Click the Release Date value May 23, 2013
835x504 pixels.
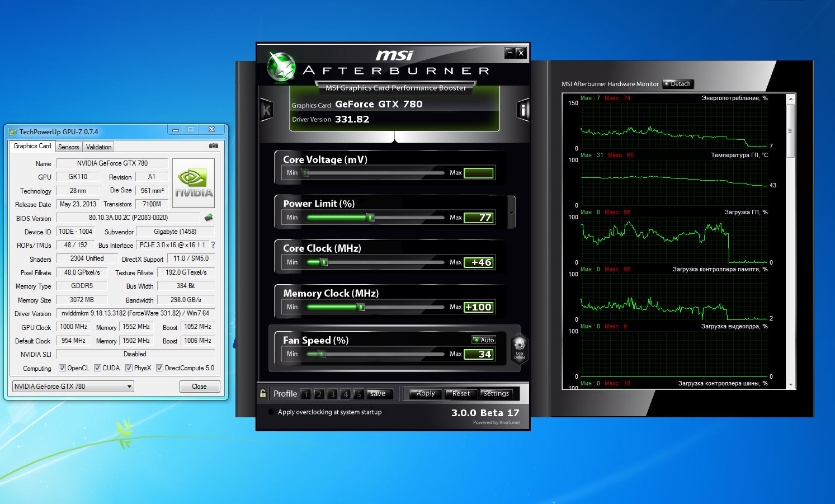tap(78, 204)
